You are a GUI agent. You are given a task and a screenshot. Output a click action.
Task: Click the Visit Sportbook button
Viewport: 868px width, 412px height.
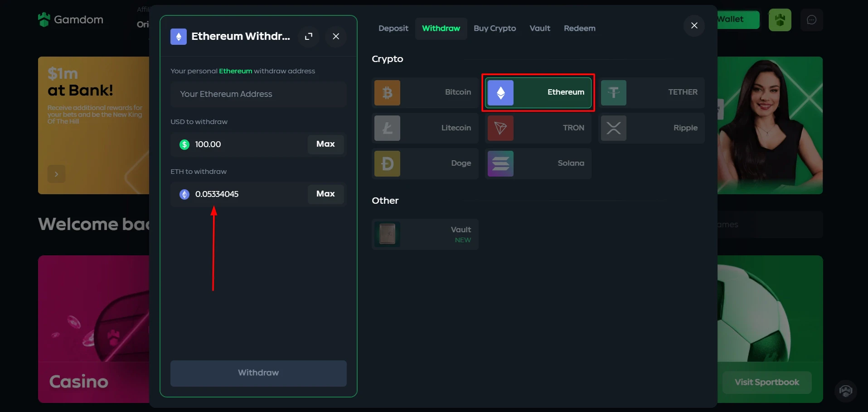[x=767, y=383]
